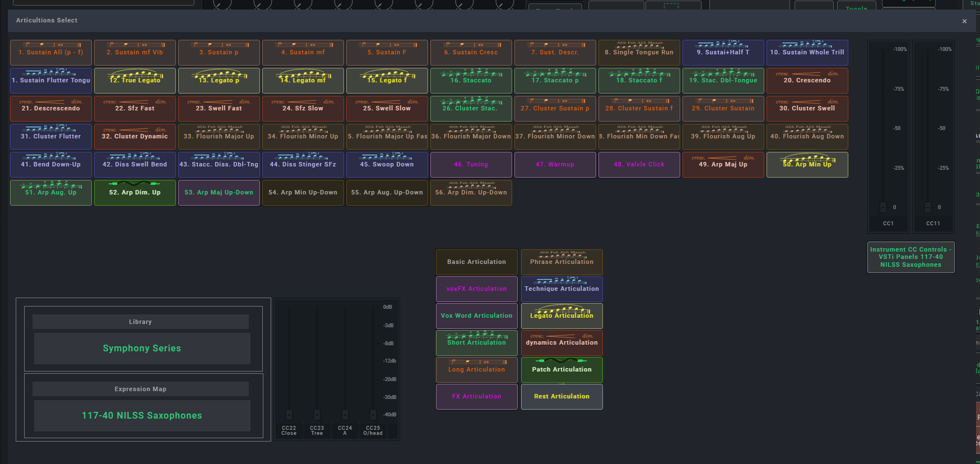Select 47. Warmup FX articulation
The image size is (980, 464).
[555, 165]
